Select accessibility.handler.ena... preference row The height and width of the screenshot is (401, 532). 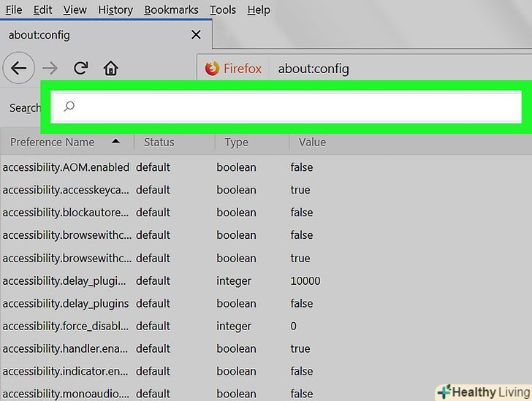(x=266, y=348)
